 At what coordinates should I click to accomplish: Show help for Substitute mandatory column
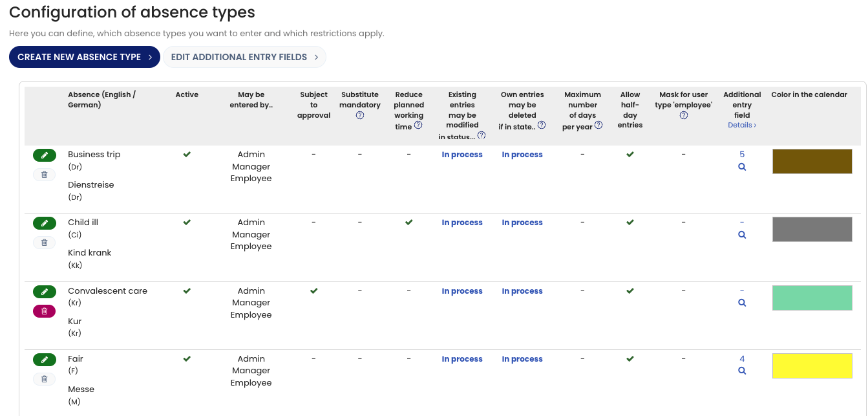coord(360,115)
